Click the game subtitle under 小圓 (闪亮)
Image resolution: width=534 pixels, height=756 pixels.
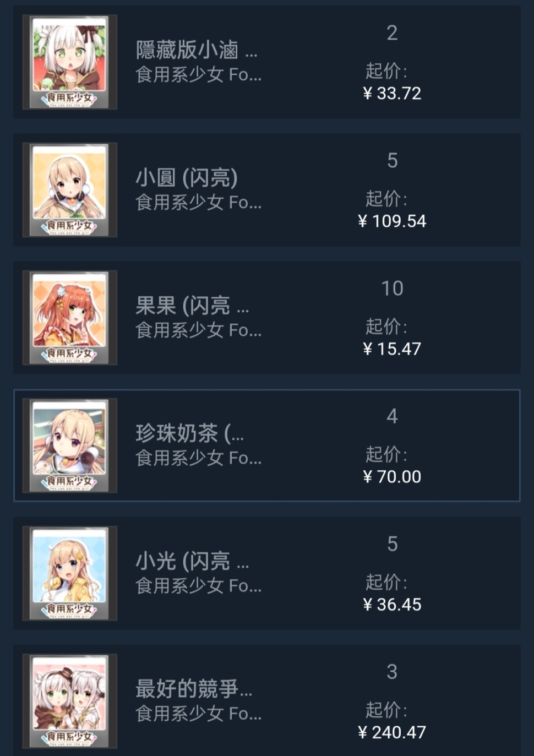199,203
